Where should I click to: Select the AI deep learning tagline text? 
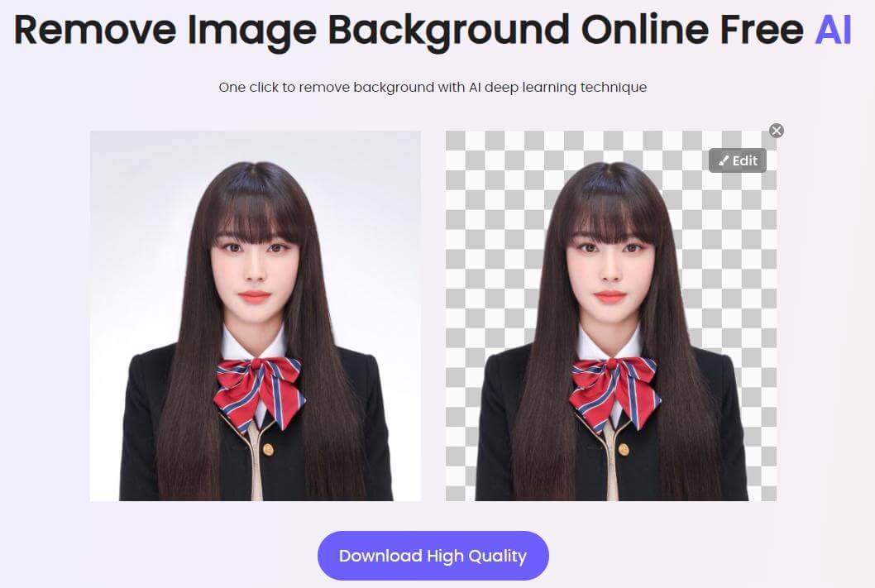433,87
